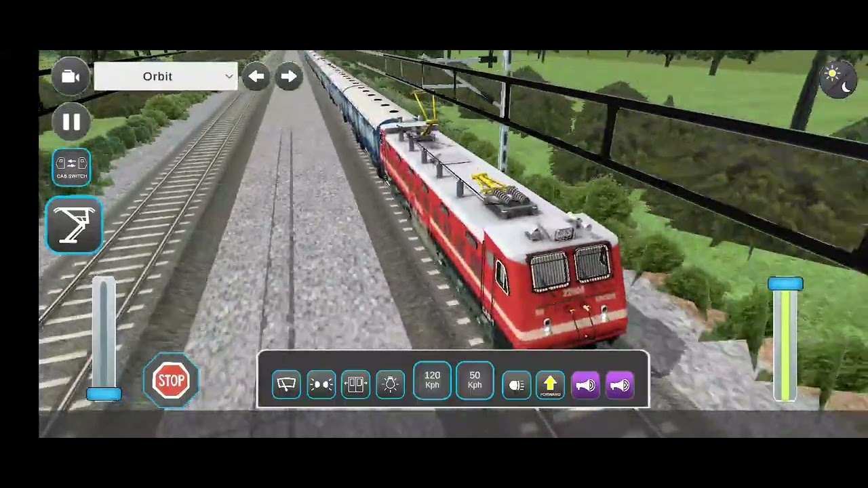Toggle the windshield wiper

click(286, 385)
